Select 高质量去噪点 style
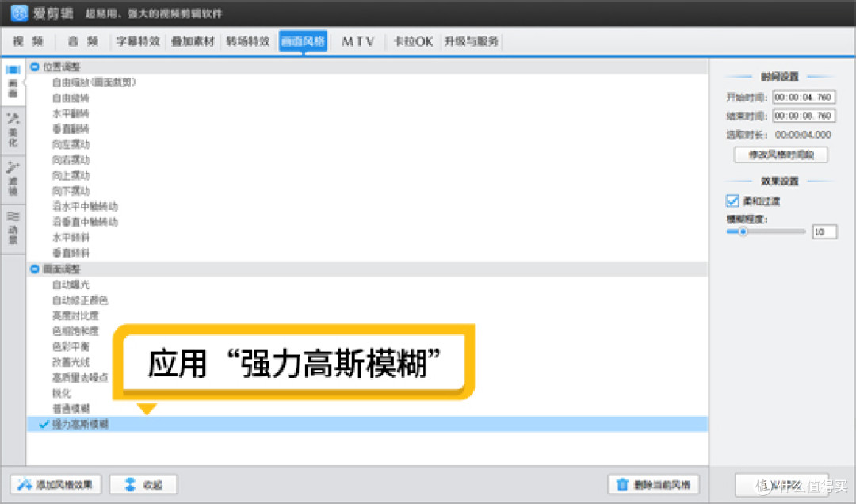The width and height of the screenshot is (856, 504). [80, 377]
